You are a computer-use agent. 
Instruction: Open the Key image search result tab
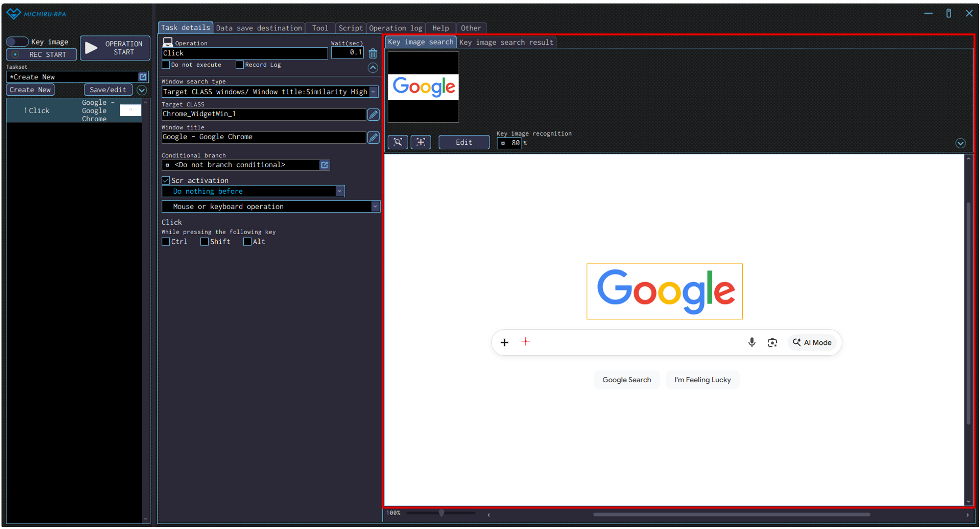[x=505, y=42]
